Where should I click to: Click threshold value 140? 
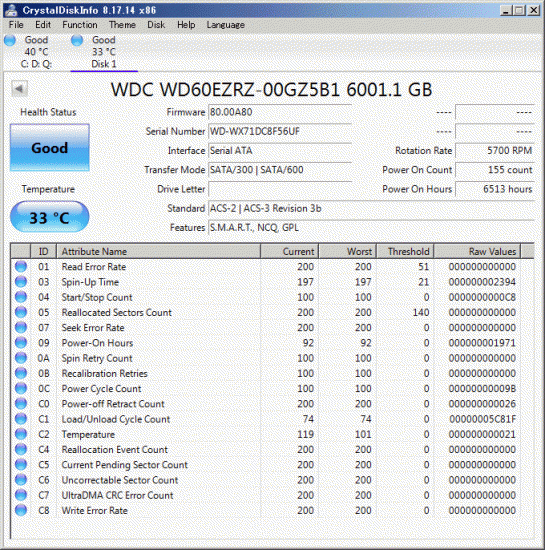pos(421,313)
